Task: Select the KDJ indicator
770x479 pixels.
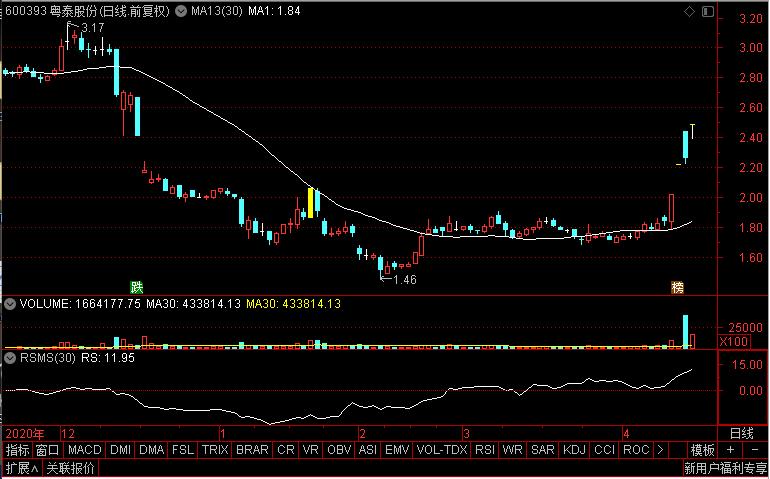Action: [574, 450]
